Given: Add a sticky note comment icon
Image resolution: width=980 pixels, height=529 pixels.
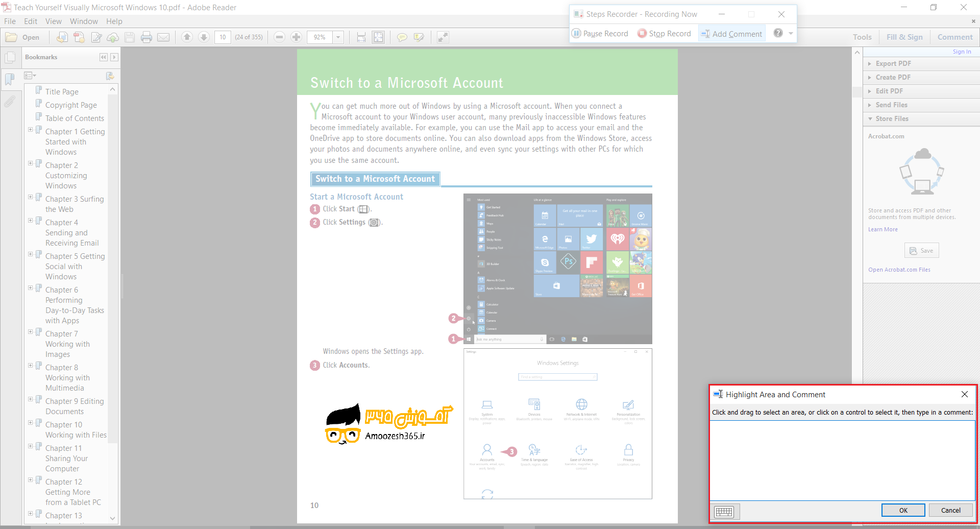Looking at the screenshot, I should [402, 37].
